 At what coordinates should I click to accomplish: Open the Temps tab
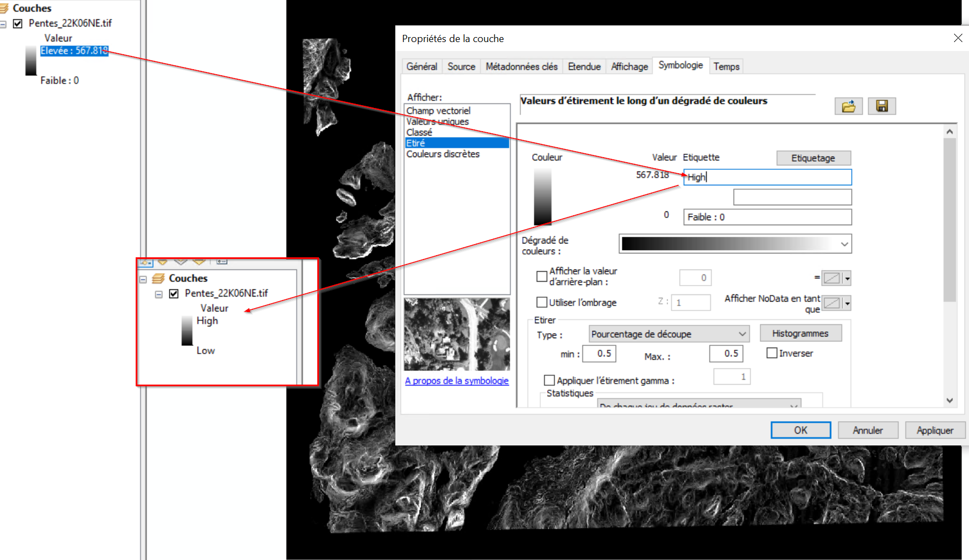click(x=726, y=66)
